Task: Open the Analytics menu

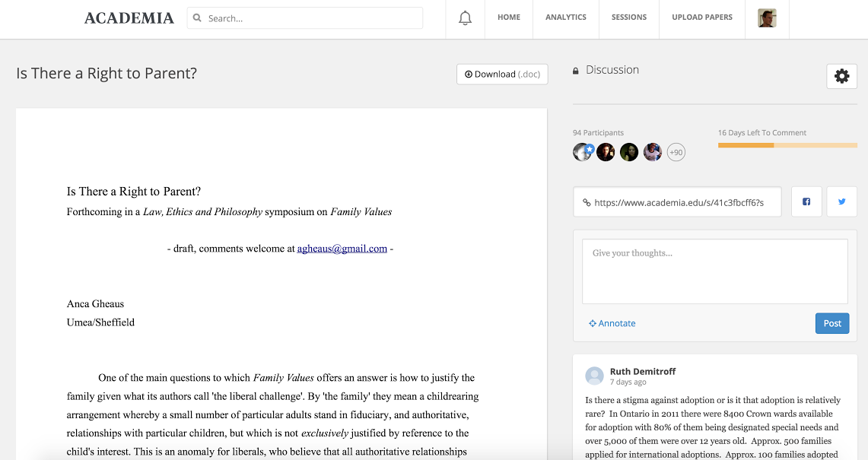Action: coord(566,17)
